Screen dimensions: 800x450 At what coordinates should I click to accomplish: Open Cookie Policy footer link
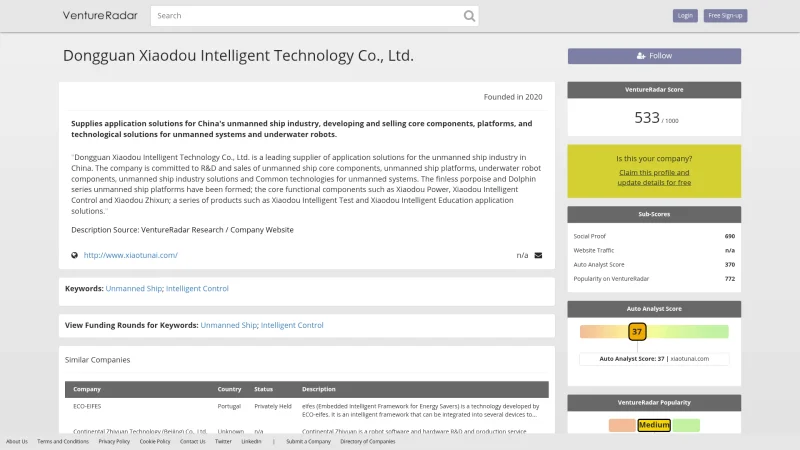click(x=155, y=442)
